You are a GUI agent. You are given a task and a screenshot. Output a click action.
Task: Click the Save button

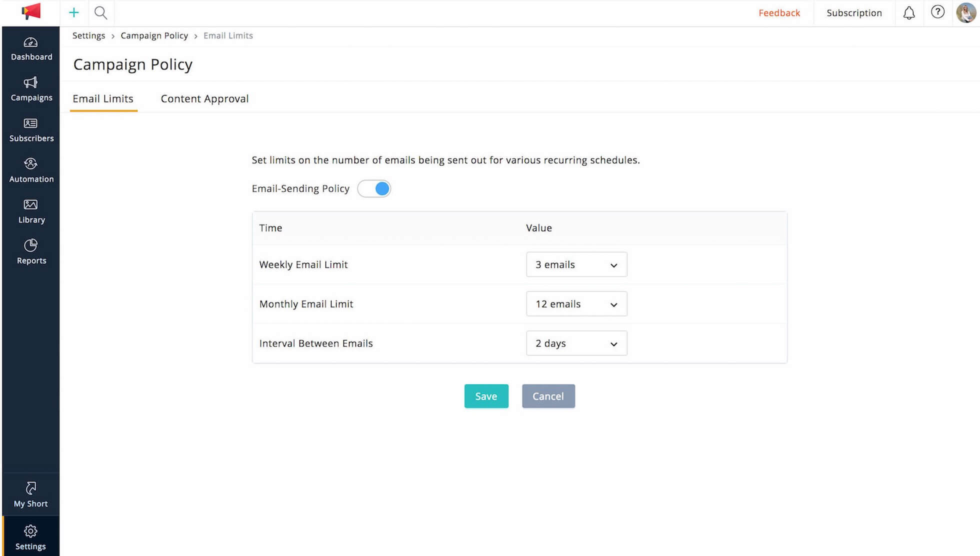tap(486, 396)
